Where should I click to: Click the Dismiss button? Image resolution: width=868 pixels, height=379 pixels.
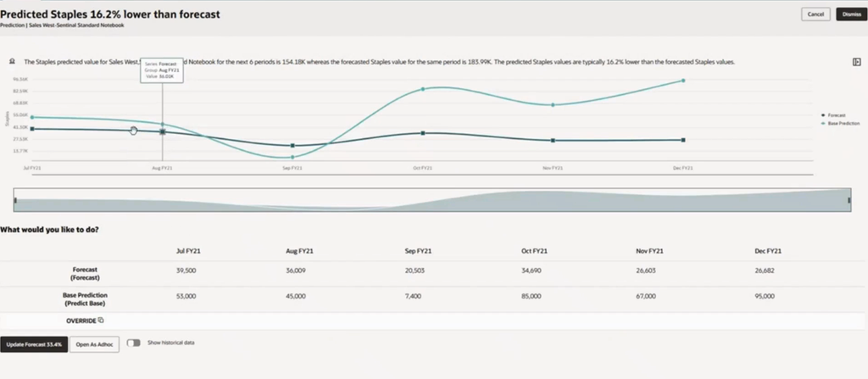click(851, 14)
